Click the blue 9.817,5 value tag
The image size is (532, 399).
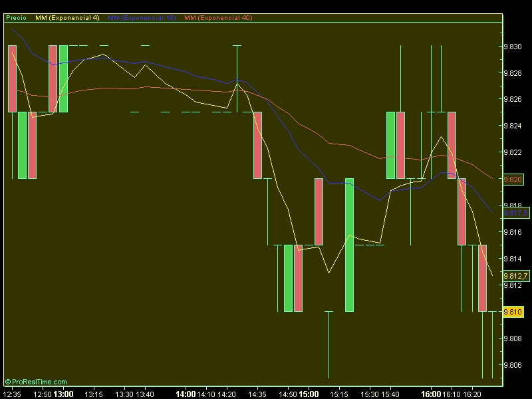click(x=516, y=213)
